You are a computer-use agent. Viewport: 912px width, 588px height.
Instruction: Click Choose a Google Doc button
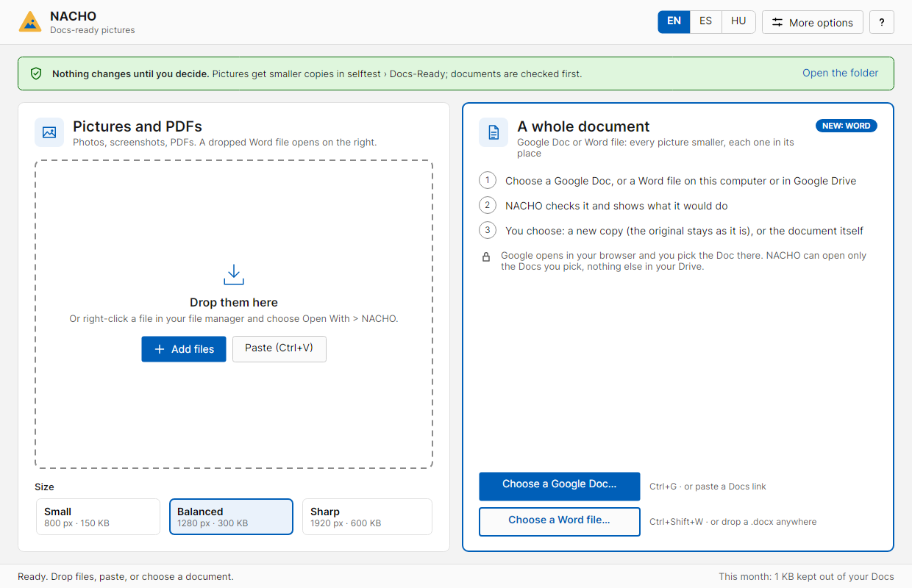(x=560, y=486)
